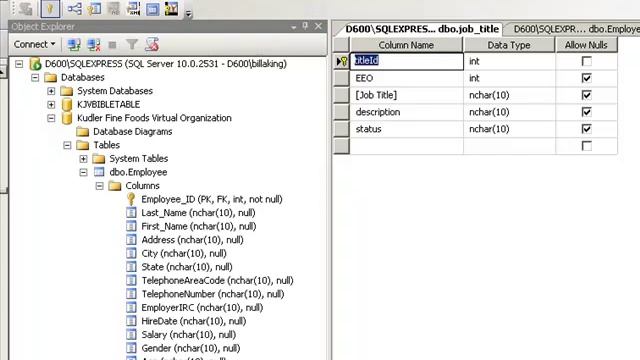Collapse the dbo.Employee table node

click(x=83, y=172)
